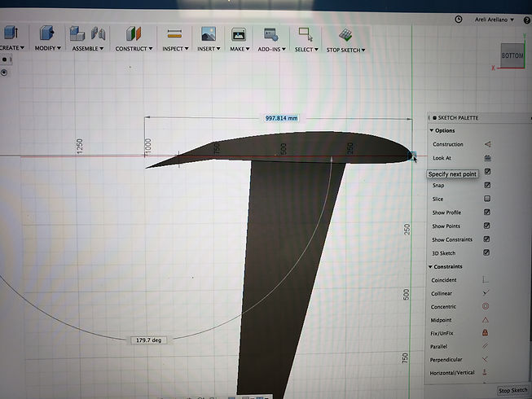
Task: Click the small dot icon at left edge
Action: (x=4, y=59)
